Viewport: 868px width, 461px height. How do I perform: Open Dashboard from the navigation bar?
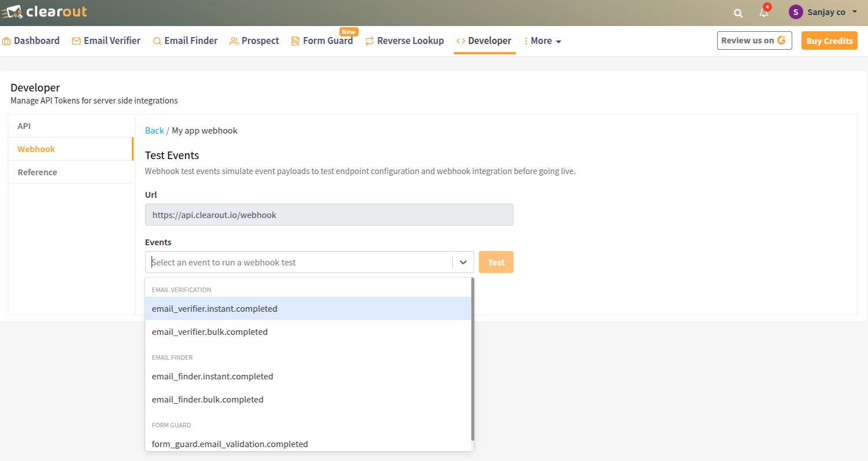31,41
